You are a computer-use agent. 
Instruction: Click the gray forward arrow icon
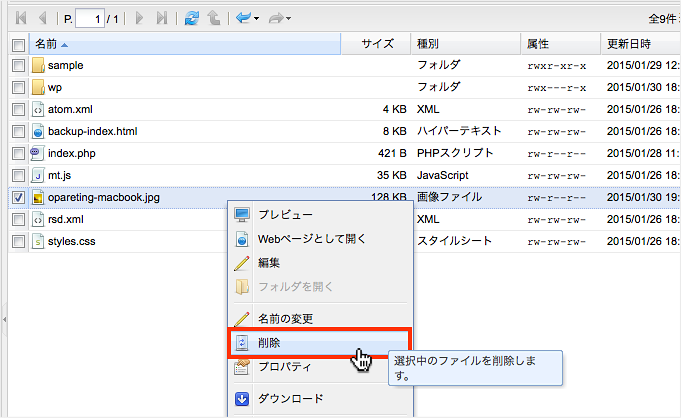point(276,18)
